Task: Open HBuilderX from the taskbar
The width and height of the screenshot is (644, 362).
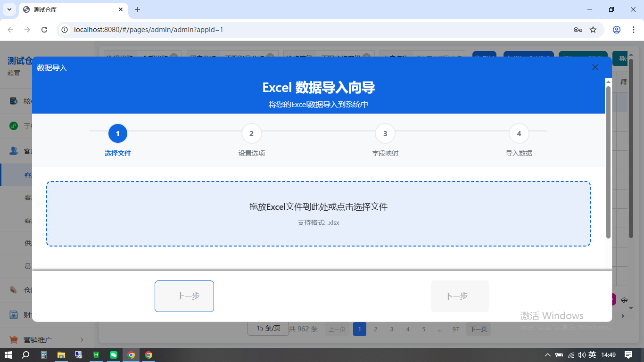Action: point(96,355)
